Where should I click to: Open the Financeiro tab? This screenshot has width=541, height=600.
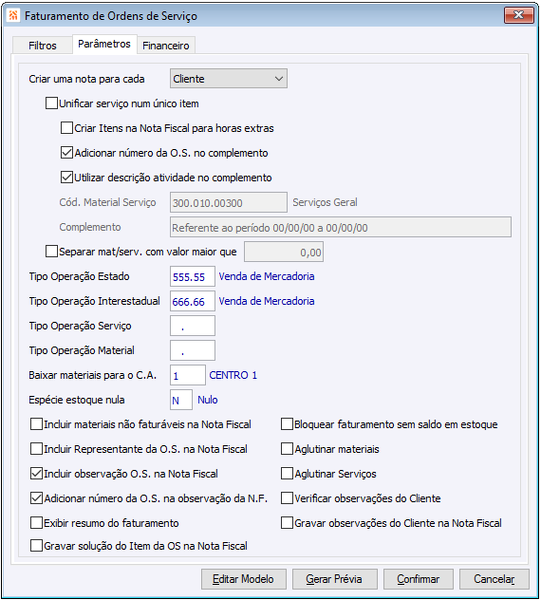[166, 45]
